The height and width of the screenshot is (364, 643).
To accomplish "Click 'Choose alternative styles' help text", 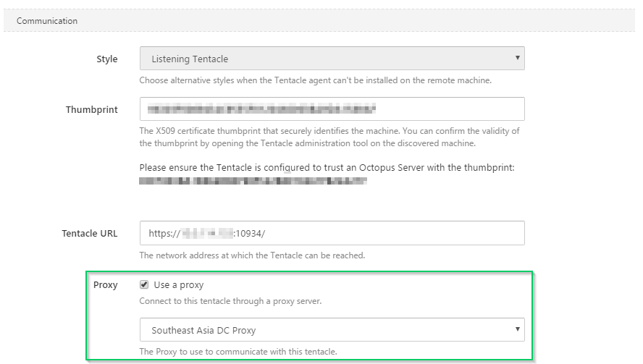I will tap(316, 80).
